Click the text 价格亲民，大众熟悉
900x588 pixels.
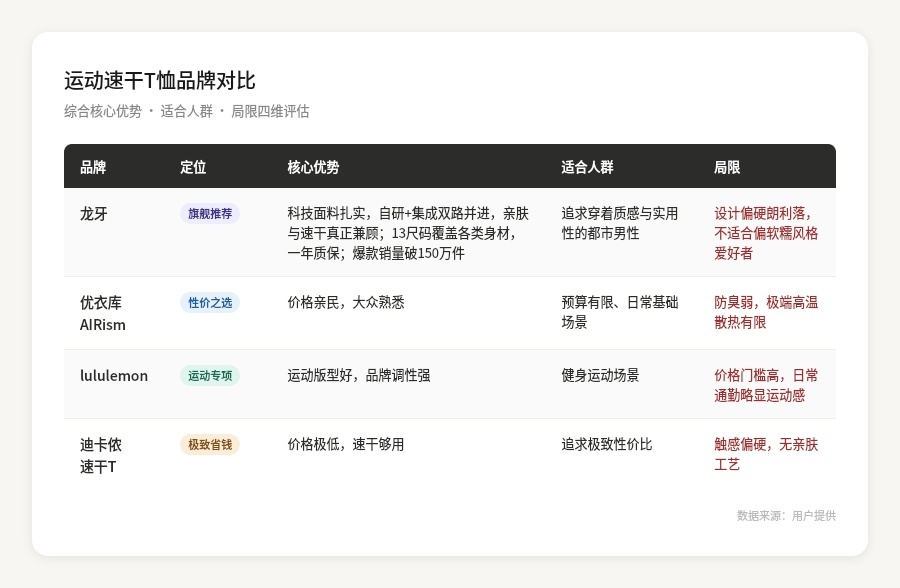[x=346, y=303]
